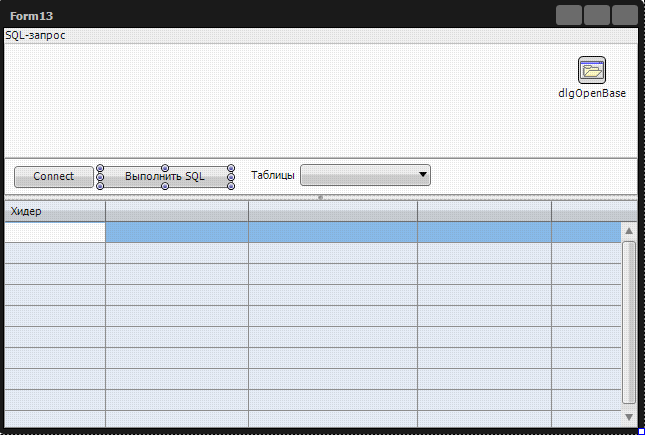Select the dlgOpenBase dialog component icon

(x=592, y=70)
